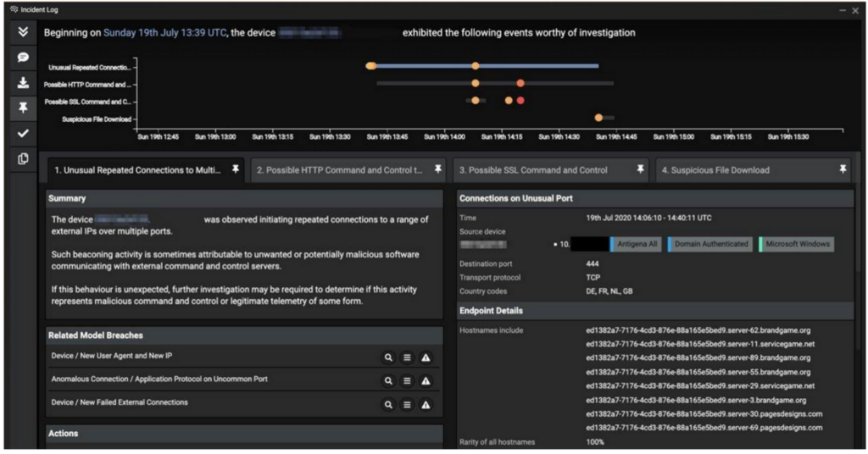Open the comment speech bubble icon
The image size is (868, 454).
click(23, 57)
